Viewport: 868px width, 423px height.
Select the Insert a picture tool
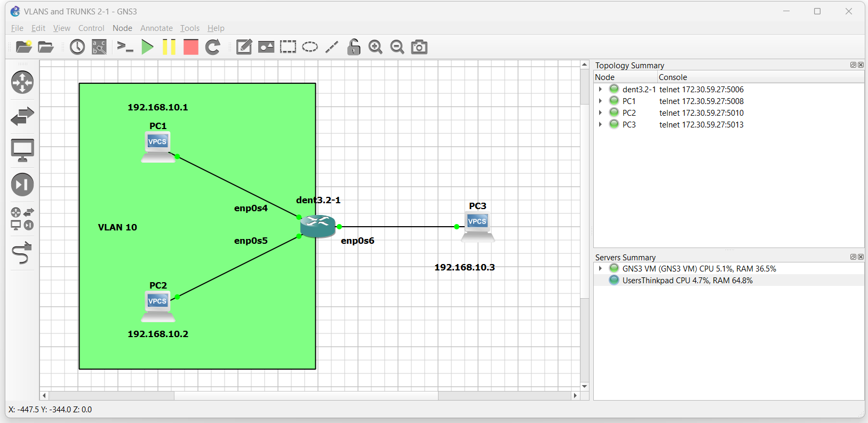[x=266, y=47]
